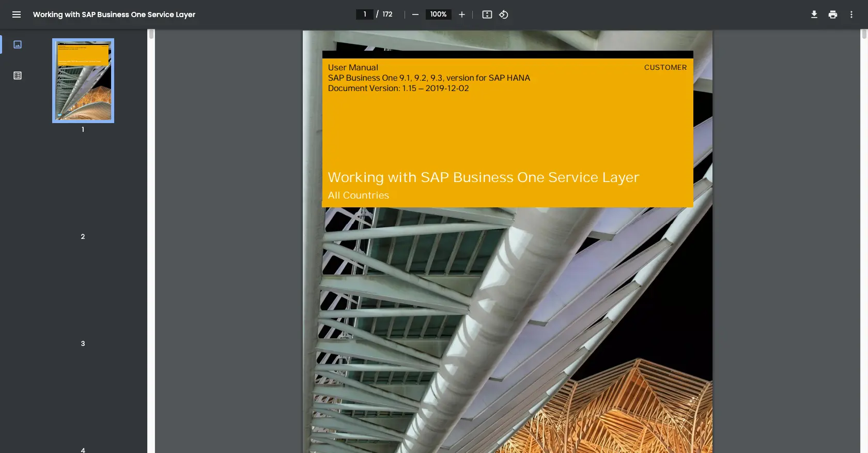Click the page number input field

[365, 14]
